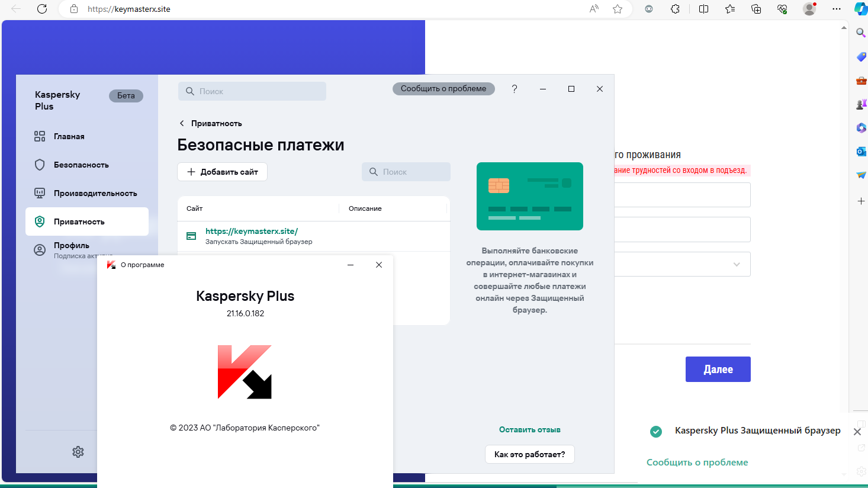Click Сообщить о проблеме button in Kaspersky window
Image resolution: width=868 pixels, height=488 pixels.
point(443,89)
